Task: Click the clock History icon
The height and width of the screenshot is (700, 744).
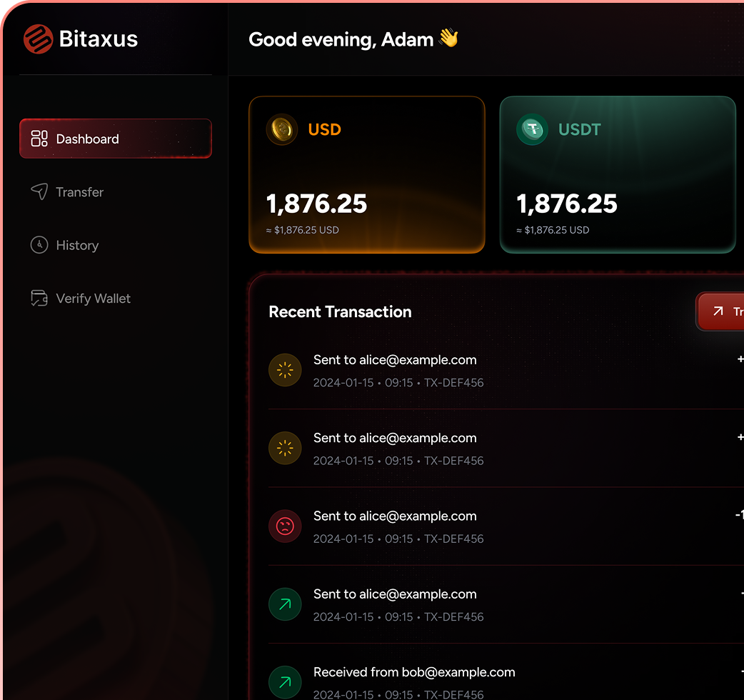Action: [x=39, y=245]
